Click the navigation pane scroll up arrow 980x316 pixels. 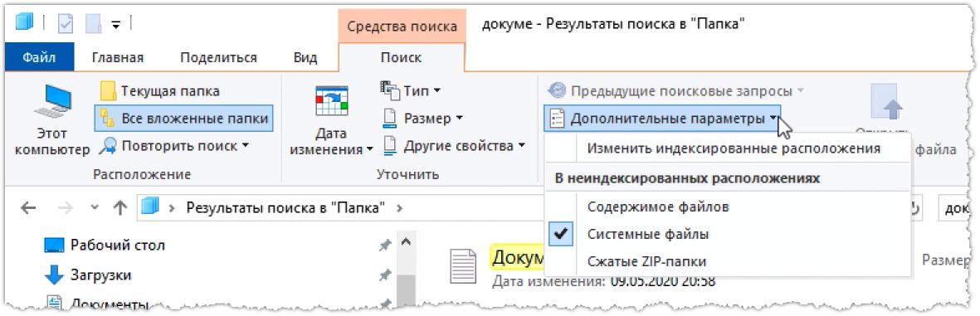(x=406, y=242)
